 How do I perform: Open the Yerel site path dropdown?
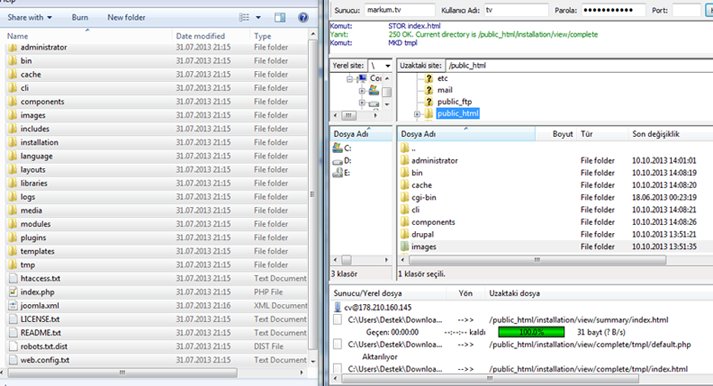click(x=387, y=65)
